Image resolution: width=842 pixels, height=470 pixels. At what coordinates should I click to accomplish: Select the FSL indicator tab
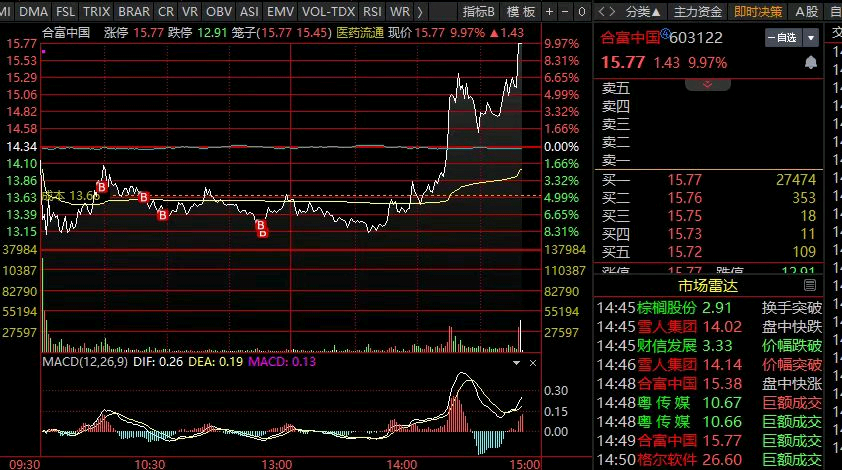pyautogui.click(x=66, y=11)
